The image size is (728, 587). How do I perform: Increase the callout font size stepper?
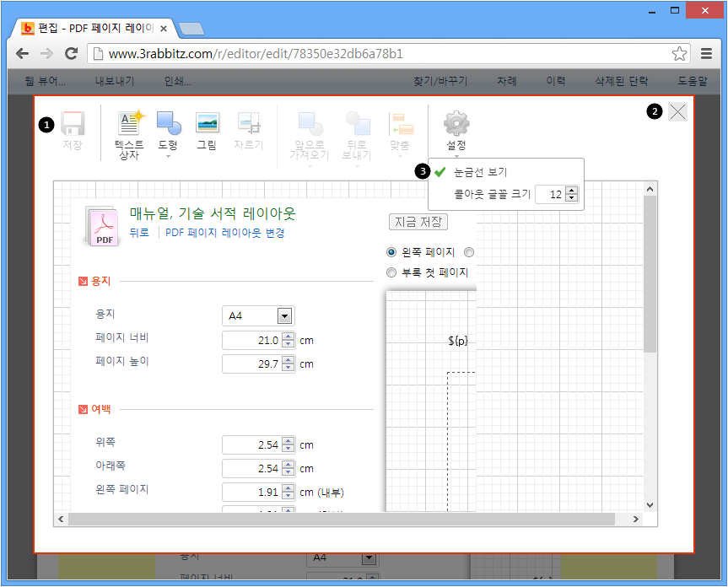pyautogui.click(x=572, y=190)
